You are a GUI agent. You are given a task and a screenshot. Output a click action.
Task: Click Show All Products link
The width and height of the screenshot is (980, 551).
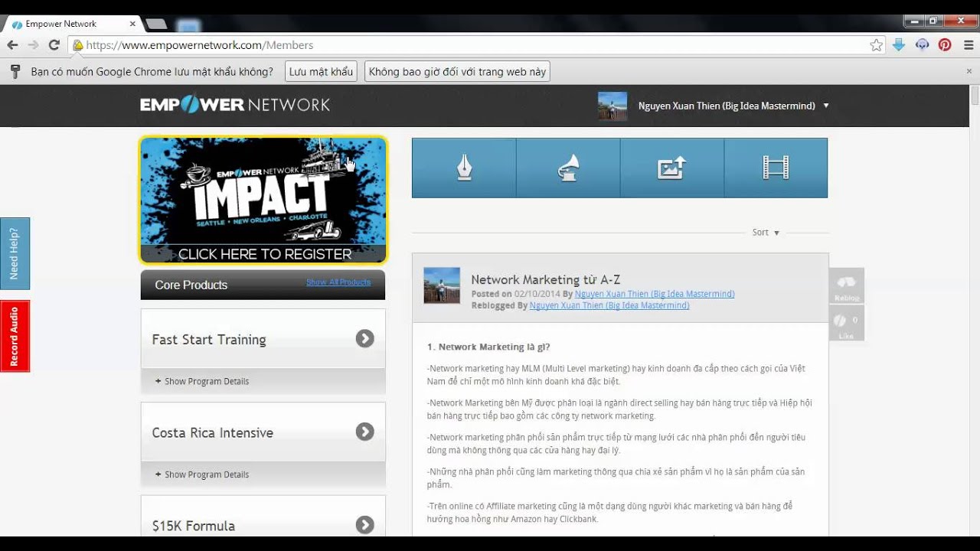(x=338, y=282)
